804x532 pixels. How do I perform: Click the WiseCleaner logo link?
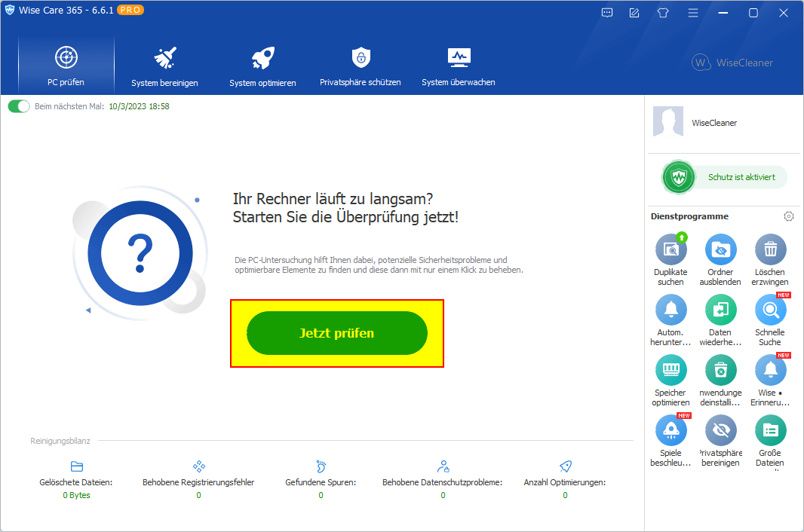pyautogui.click(x=732, y=63)
